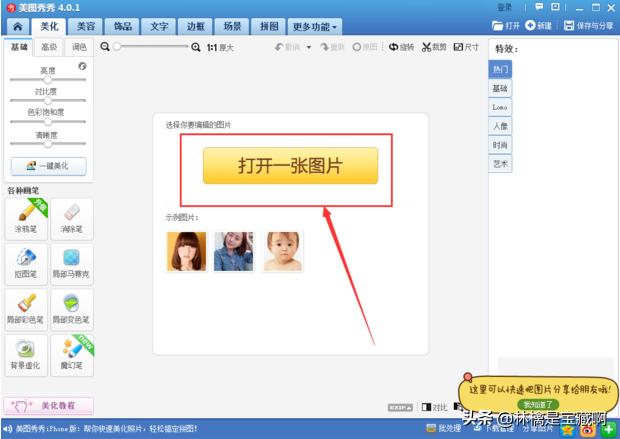Click the 打开一张图片 button
The height and width of the screenshot is (439, 620).
[290, 166]
